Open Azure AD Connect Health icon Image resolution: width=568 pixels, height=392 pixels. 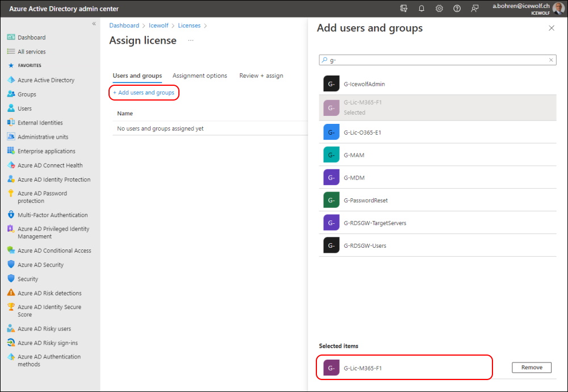(x=11, y=165)
